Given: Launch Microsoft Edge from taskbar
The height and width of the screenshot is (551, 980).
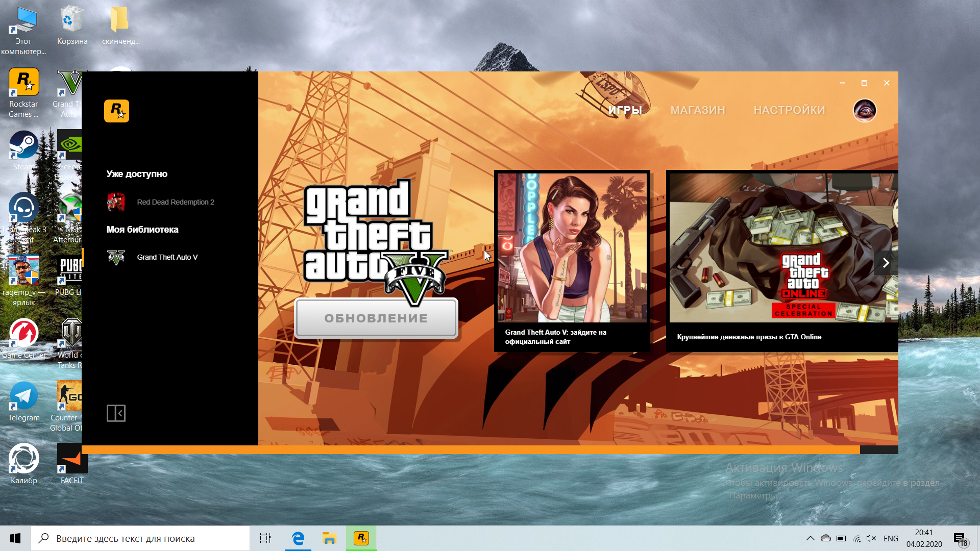Looking at the screenshot, I should [298, 538].
